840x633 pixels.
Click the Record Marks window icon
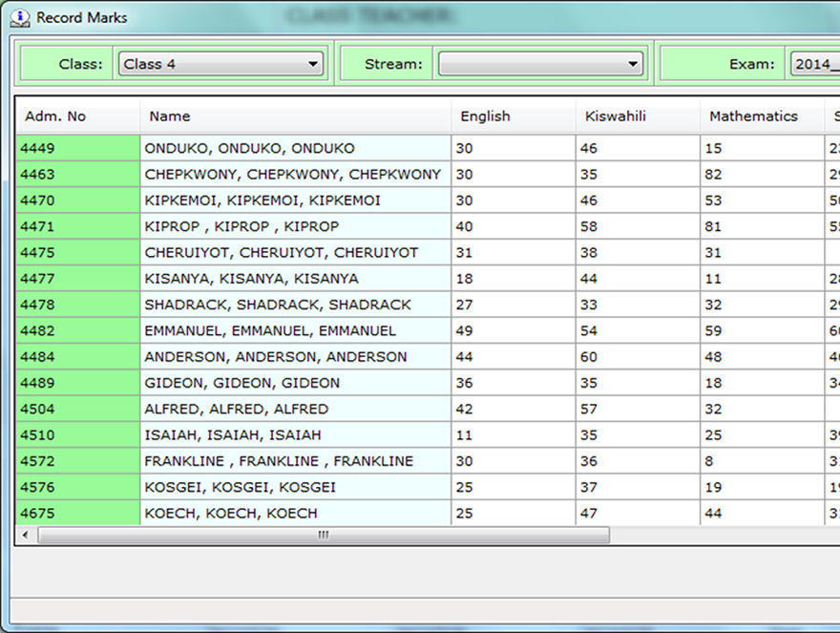pyautogui.click(x=19, y=17)
